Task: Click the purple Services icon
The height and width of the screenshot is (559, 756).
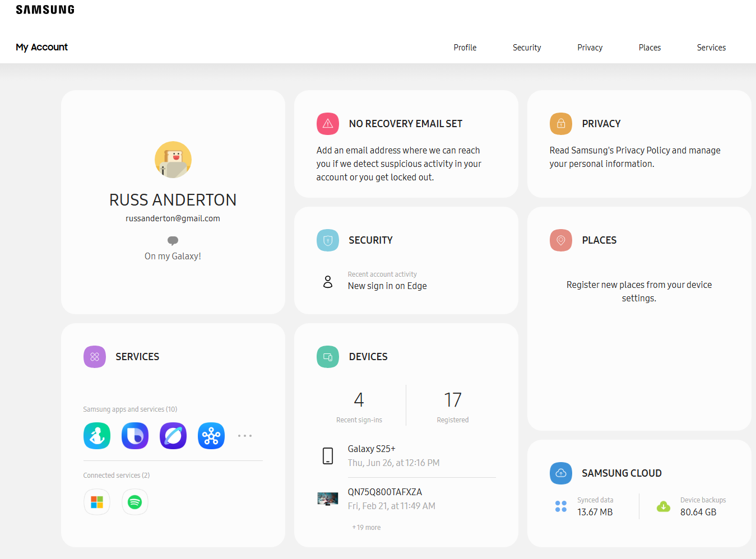Action: click(x=95, y=357)
